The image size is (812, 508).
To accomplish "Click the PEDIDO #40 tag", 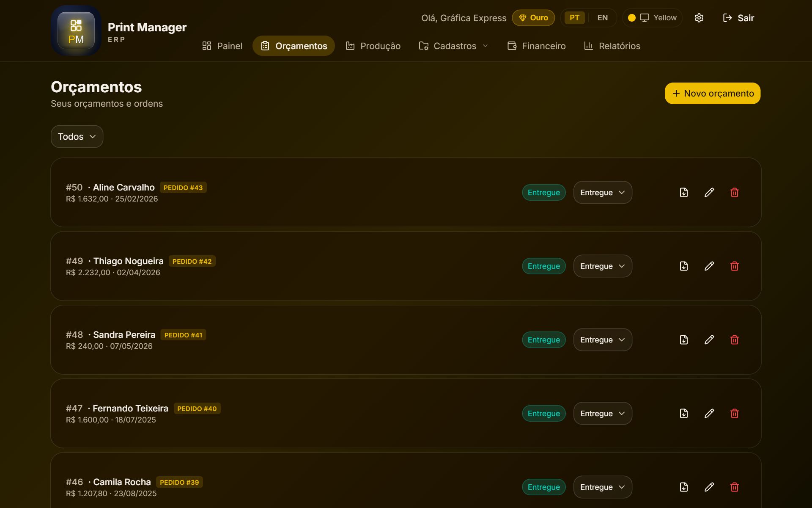I will point(197,409).
